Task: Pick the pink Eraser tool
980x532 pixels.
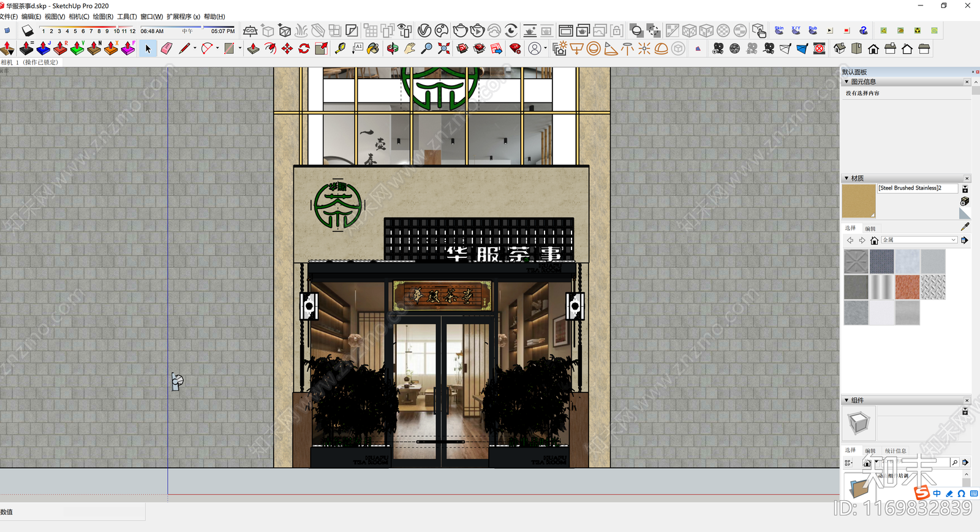Action: tap(167, 48)
